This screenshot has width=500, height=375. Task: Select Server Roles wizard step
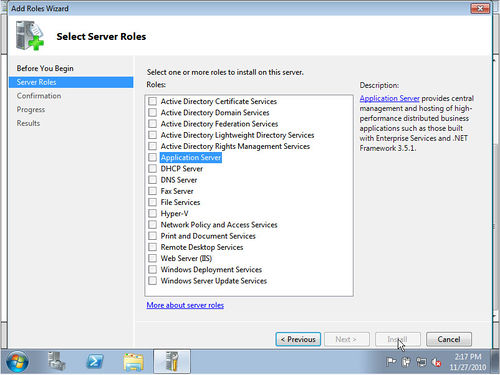71,82
